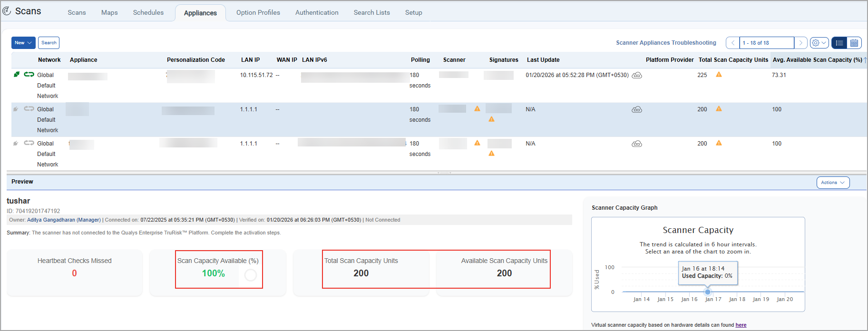Open the Setup tab
This screenshot has width=868, height=331.
pyautogui.click(x=414, y=12)
